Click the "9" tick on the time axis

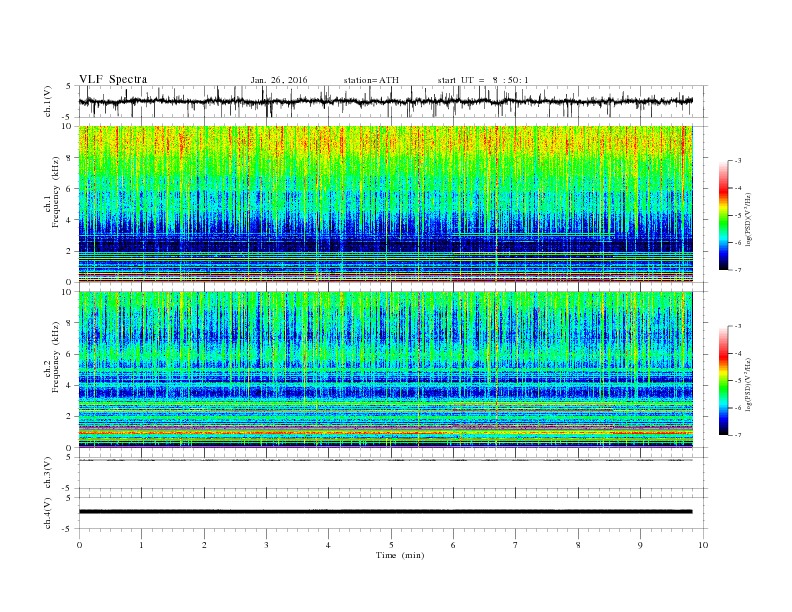click(x=640, y=545)
